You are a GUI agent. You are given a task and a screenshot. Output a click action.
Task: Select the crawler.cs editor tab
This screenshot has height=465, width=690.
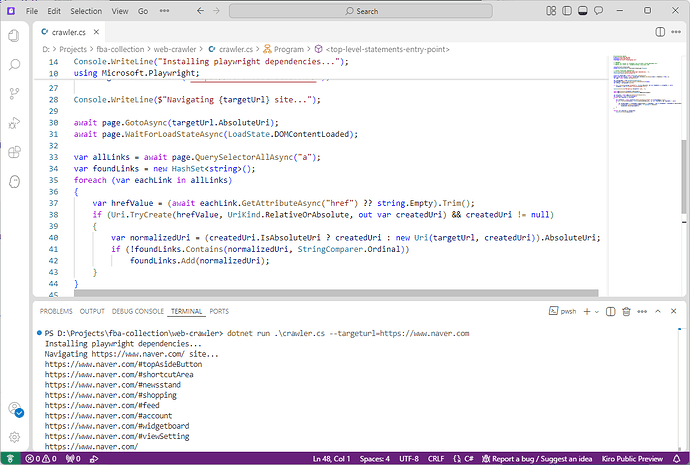[x=70, y=32]
